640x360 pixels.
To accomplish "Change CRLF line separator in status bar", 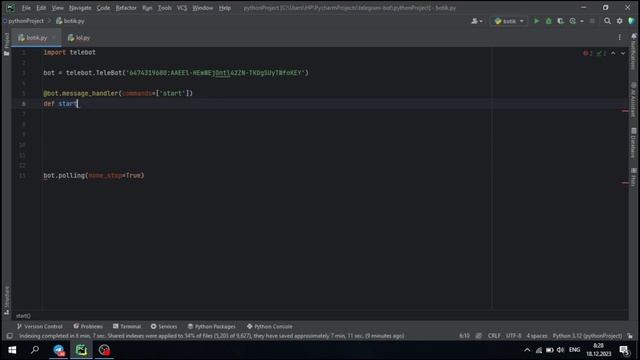I will [494, 336].
